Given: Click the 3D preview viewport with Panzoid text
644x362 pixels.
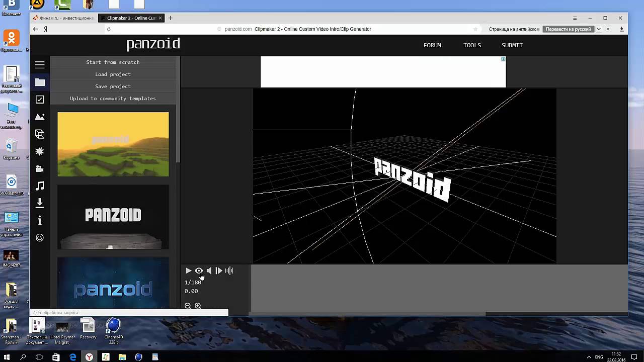Looking at the screenshot, I should click(x=405, y=175).
